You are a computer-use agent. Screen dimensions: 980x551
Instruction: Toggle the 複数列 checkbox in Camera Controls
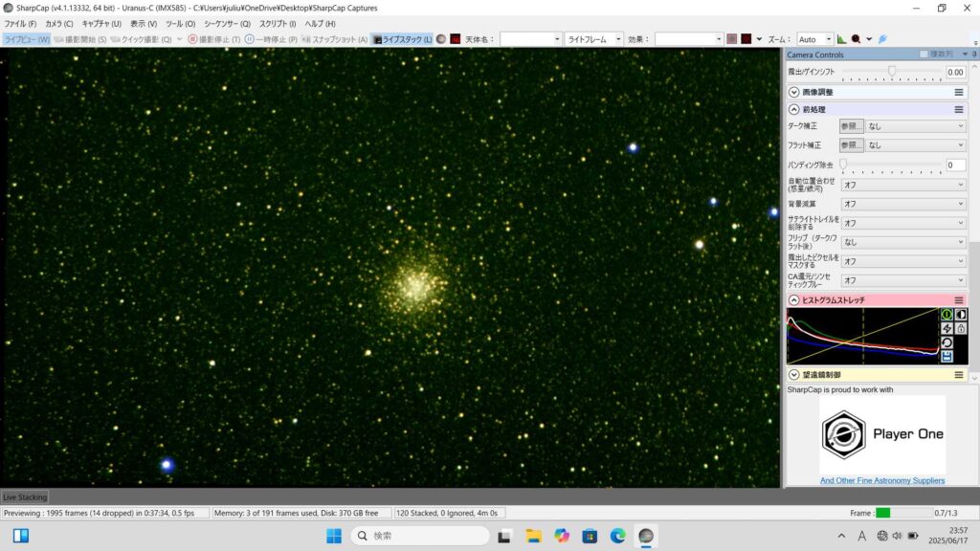[924, 55]
